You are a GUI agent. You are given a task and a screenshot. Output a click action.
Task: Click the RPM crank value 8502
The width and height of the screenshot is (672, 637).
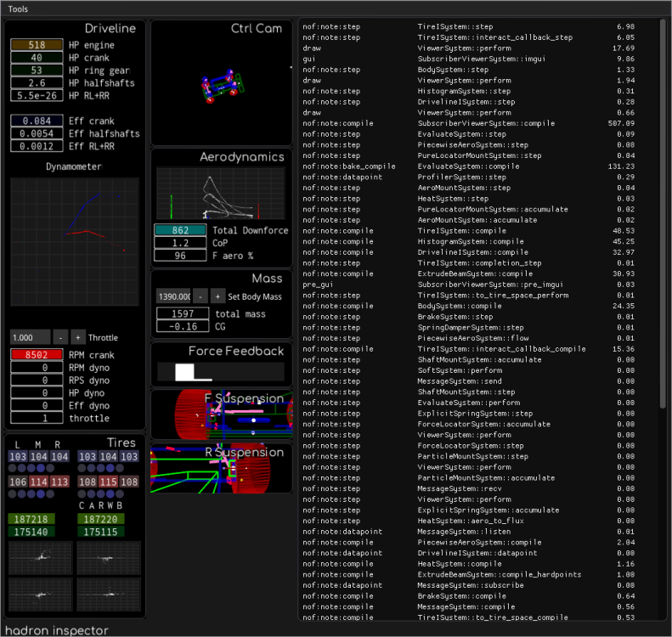click(37, 355)
